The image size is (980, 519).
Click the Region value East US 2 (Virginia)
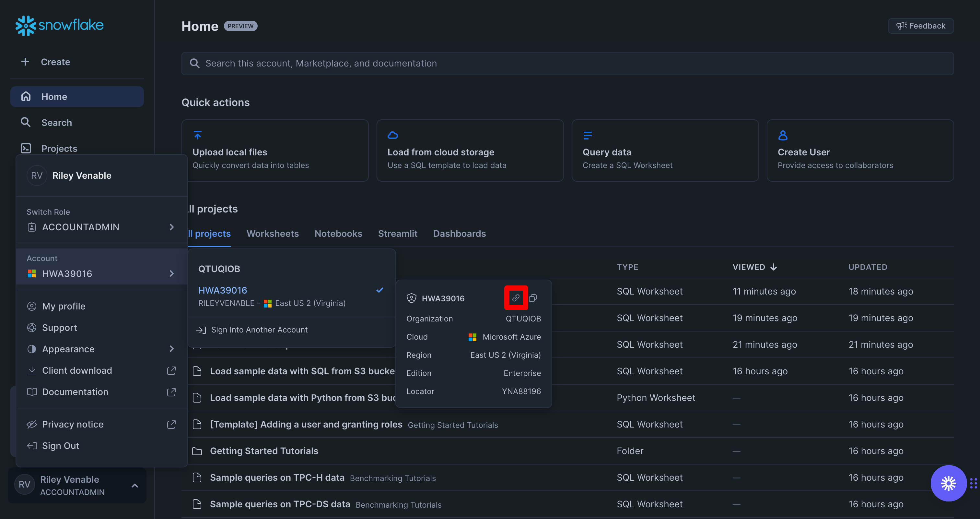(505, 355)
